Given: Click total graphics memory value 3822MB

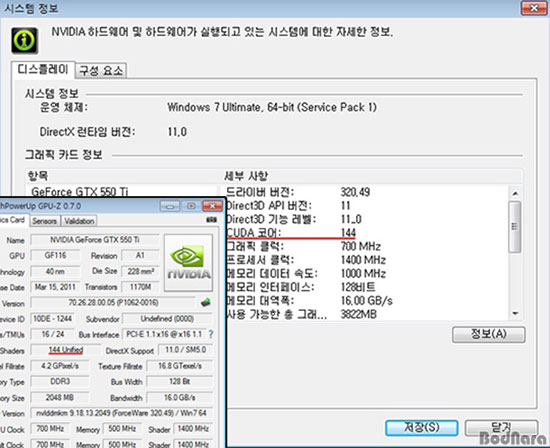Looking at the screenshot, I should click(358, 314).
